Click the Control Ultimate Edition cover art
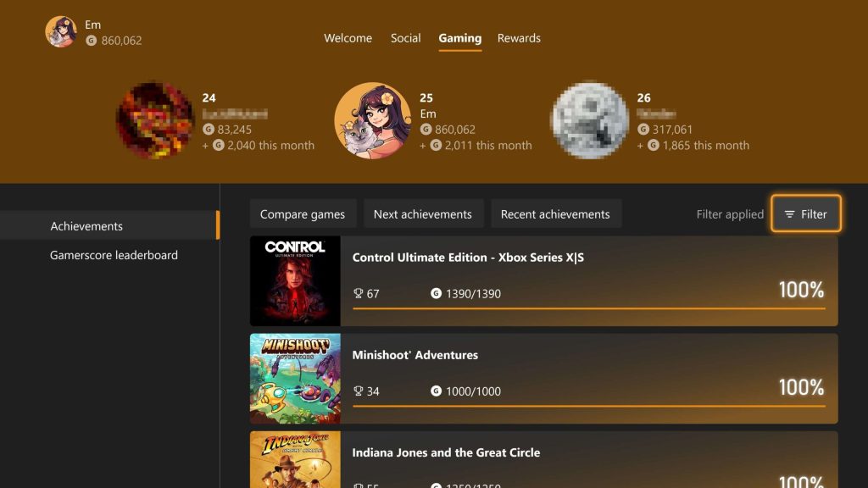This screenshot has width=868, height=488. [x=295, y=281]
